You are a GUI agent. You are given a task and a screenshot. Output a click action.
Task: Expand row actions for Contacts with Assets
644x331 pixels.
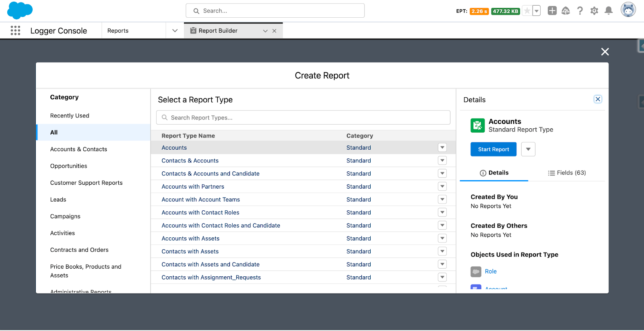point(442,251)
